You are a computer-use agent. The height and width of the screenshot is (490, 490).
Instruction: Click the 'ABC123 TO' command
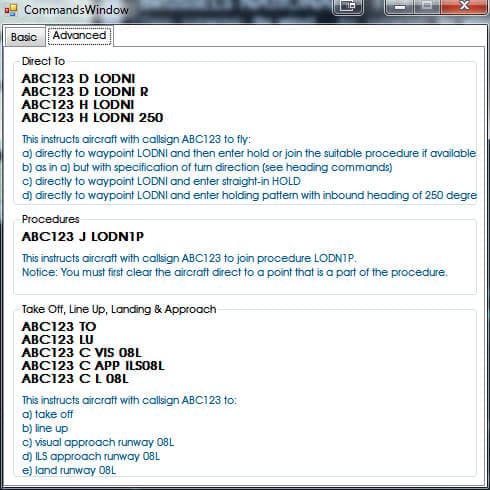pyautogui.click(x=59, y=327)
